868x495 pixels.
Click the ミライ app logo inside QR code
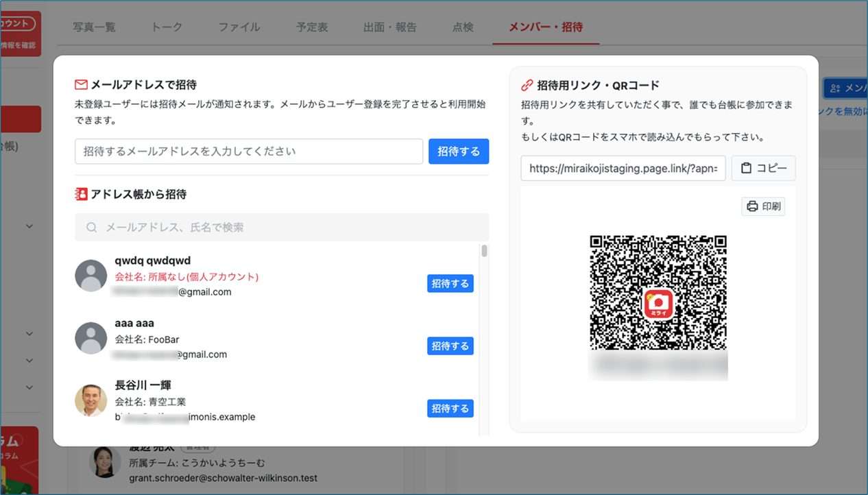point(658,304)
